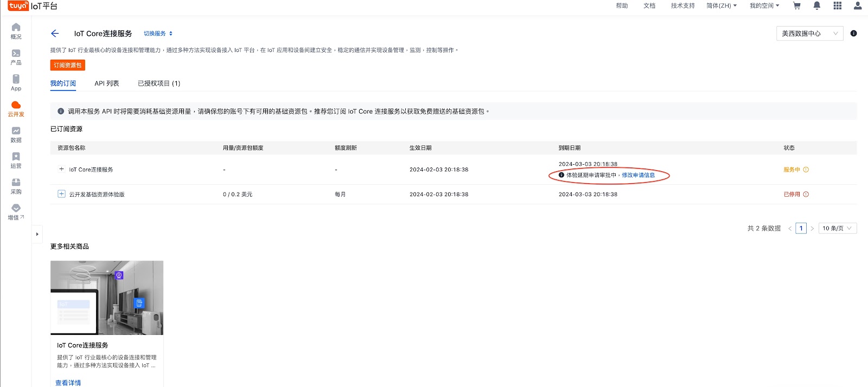This screenshot has width=868, height=387.
Task: Expand the sidebar with the arrow handle
Action: (37, 234)
